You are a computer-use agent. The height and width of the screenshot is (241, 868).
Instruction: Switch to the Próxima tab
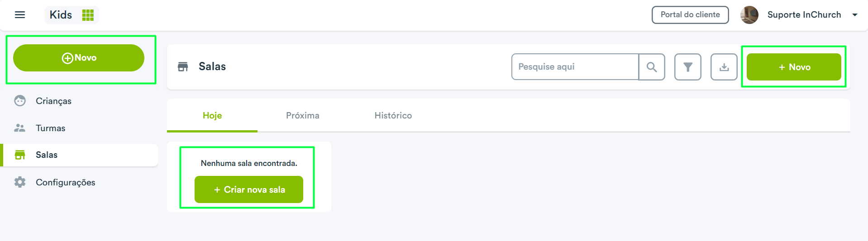pos(303,115)
